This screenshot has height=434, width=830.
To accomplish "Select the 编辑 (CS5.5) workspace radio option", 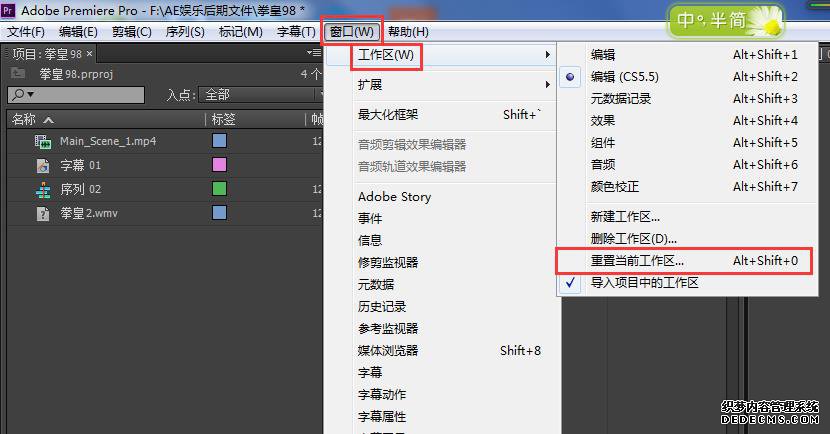I will (570, 77).
